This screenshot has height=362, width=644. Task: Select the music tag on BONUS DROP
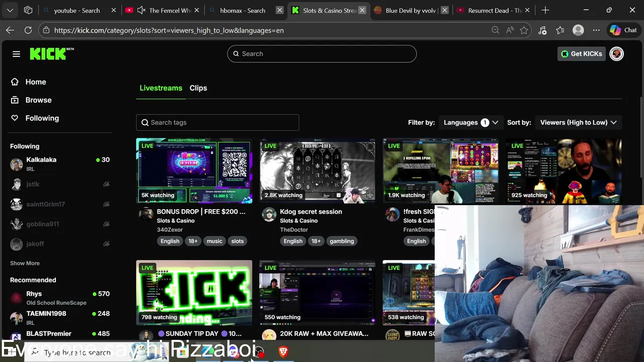click(214, 241)
